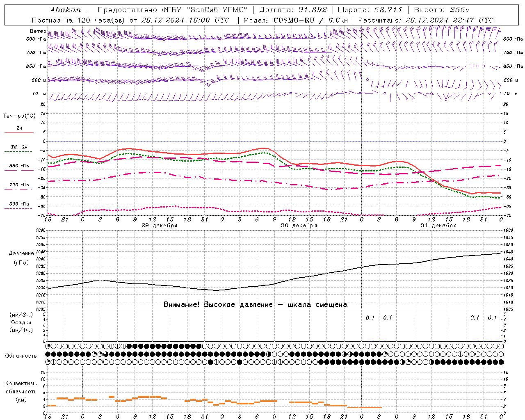
Task: Click the "Осадки" precipitation label
Action: point(21,322)
